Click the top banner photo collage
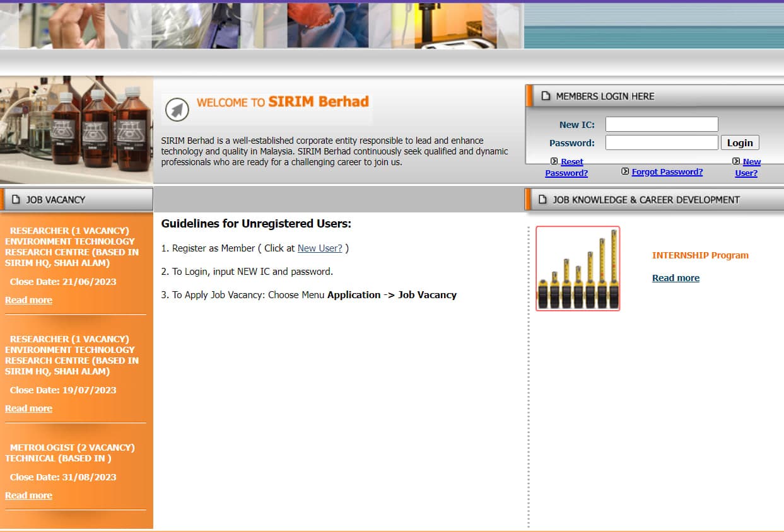This screenshot has width=784, height=532. [261, 26]
